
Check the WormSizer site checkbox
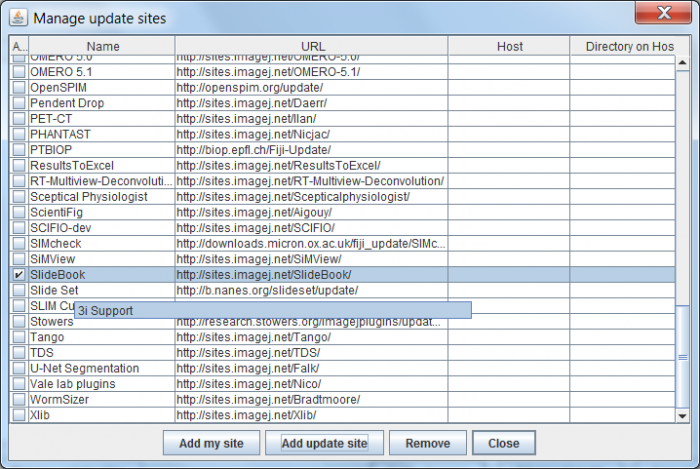pos(19,399)
